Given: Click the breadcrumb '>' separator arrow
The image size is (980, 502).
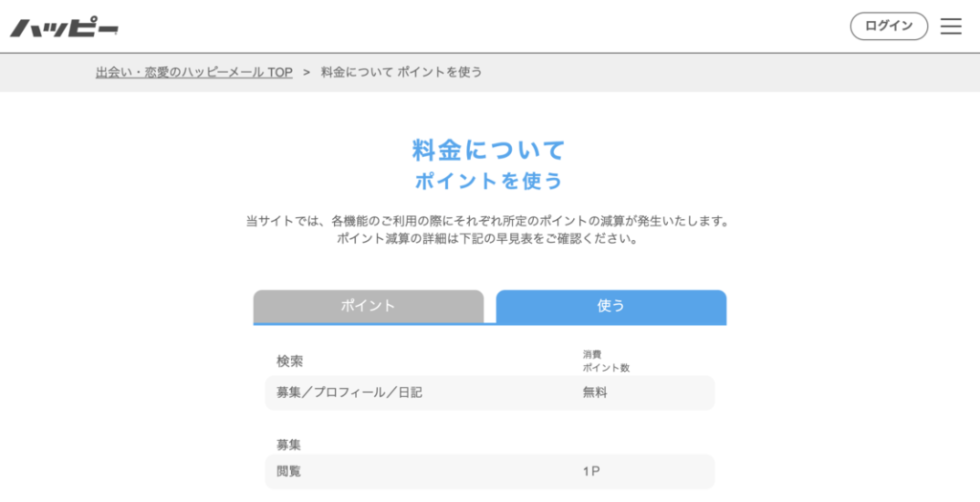Looking at the screenshot, I should coord(306,73).
